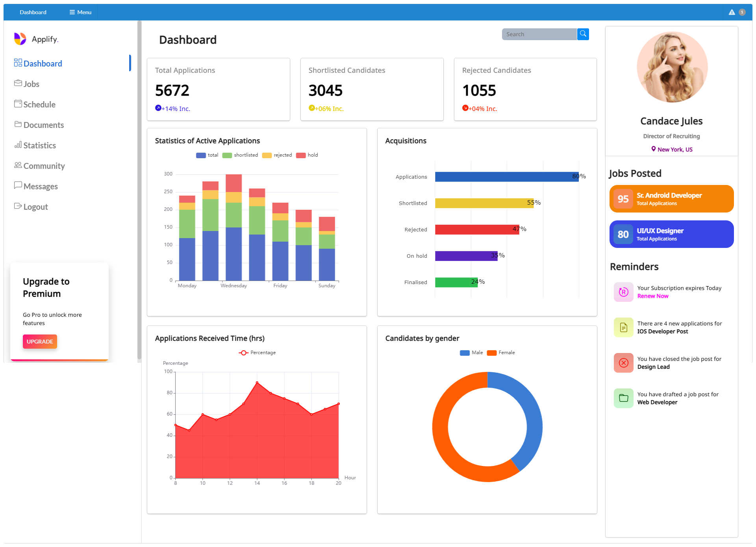Click the New York, US location text
The width and height of the screenshot is (756, 547).
(675, 150)
